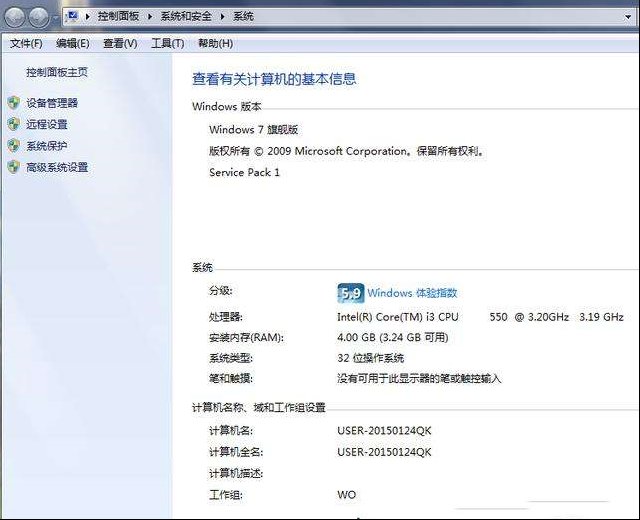Open 设备管理器 link
640x520 pixels.
click(52, 103)
